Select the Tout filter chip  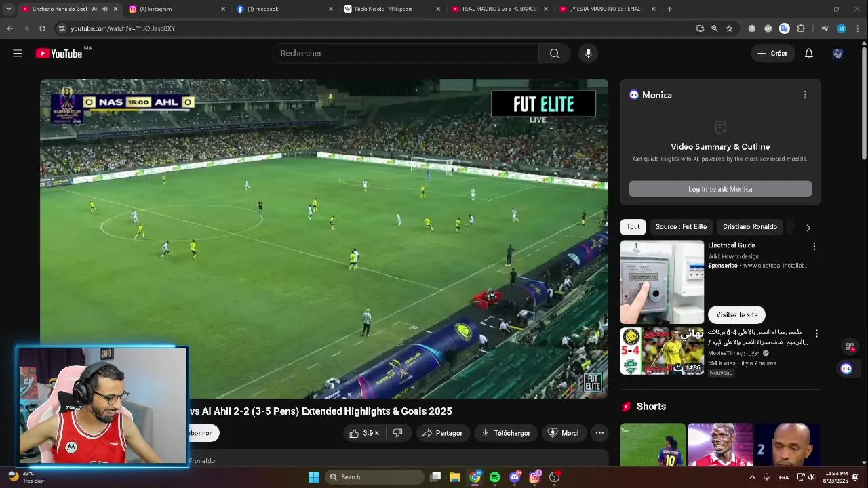click(633, 227)
